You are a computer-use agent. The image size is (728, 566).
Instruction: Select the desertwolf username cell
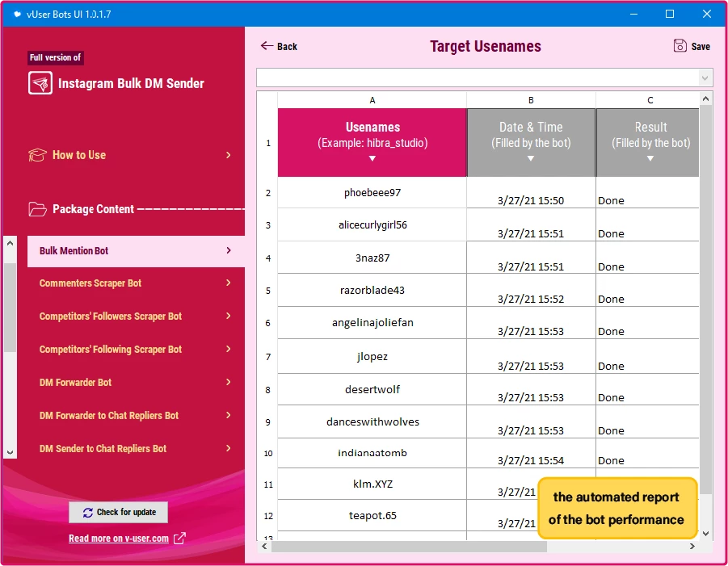(x=372, y=390)
